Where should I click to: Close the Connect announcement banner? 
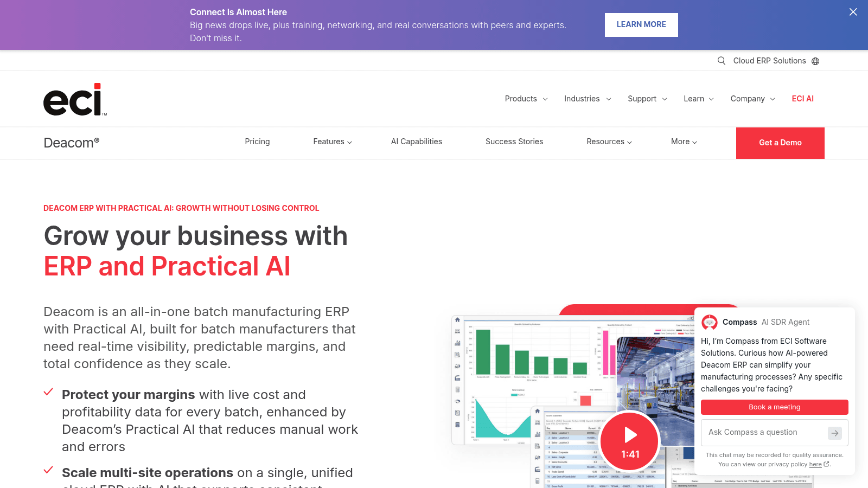click(x=853, y=12)
